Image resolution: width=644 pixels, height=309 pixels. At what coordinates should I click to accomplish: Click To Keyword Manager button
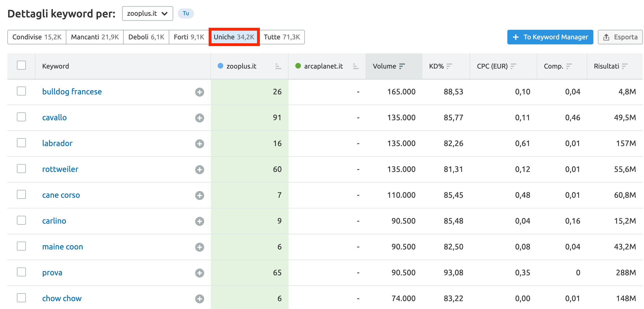(550, 37)
